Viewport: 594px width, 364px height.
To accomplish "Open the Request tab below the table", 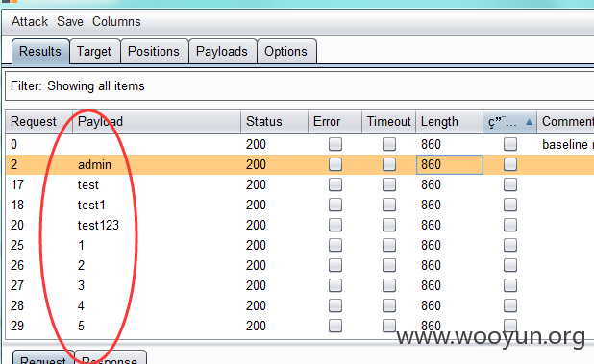I will pos(43,357).
